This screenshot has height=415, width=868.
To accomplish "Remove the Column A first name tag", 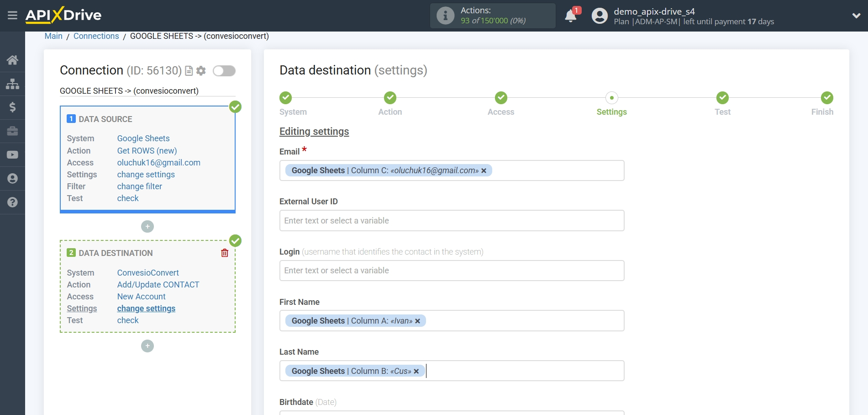I will 417,321.
